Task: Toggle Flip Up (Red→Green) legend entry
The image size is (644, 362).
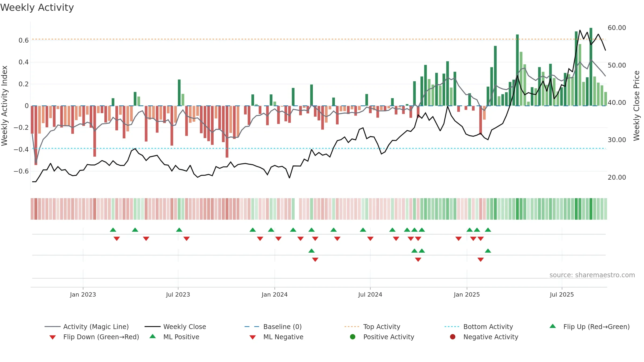Action: coord(590,327)
